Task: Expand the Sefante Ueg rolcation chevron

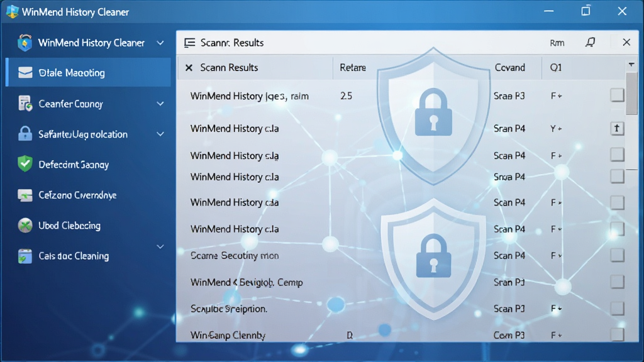Action: tap(160, 134)
